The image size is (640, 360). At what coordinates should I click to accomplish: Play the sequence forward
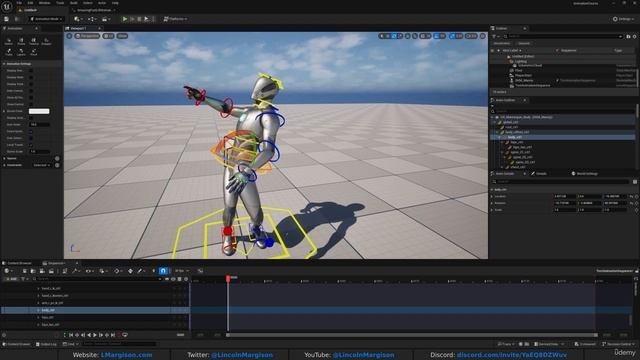95,335
